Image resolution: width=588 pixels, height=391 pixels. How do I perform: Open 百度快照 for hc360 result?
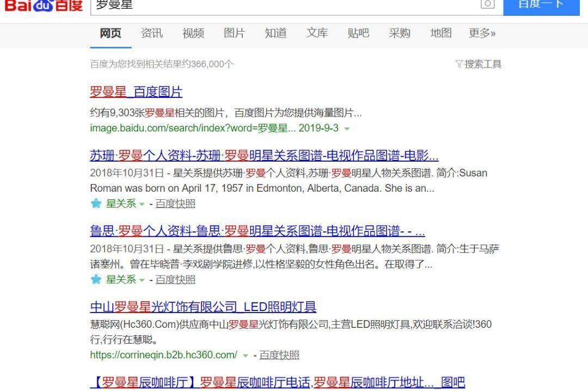pos(279,355)
